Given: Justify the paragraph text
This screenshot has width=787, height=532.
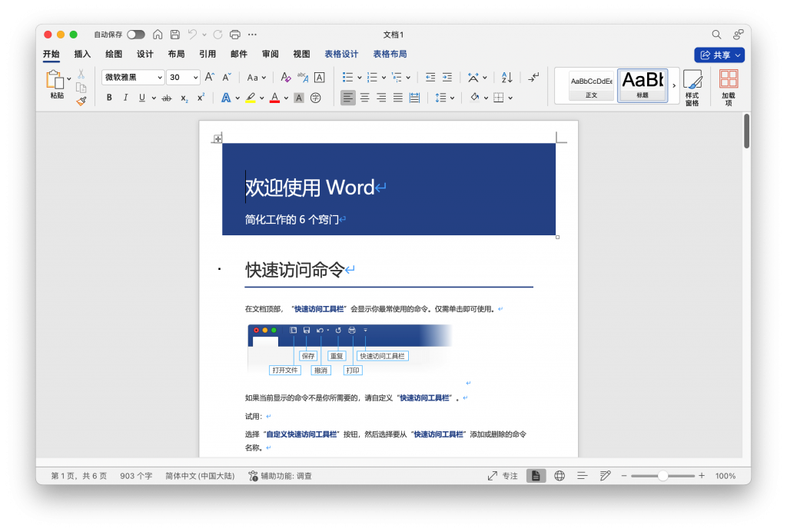Looking at the screenshot, I should click(398, 98).
